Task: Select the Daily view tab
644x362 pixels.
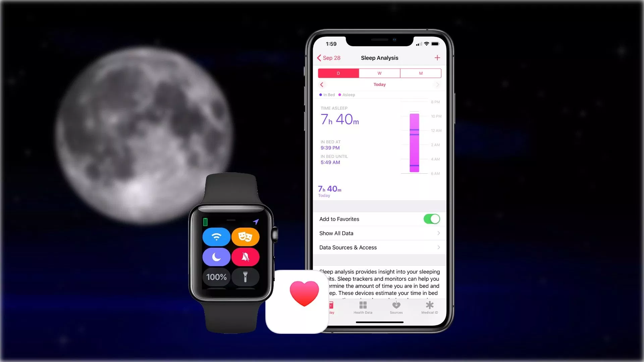Action: pos(338,72)
